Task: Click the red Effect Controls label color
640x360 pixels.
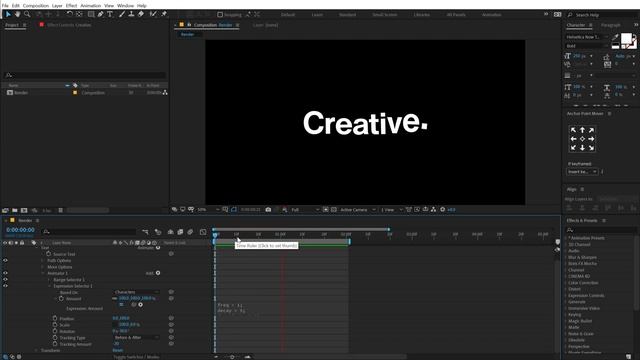Action: click(x=41, y=25)
